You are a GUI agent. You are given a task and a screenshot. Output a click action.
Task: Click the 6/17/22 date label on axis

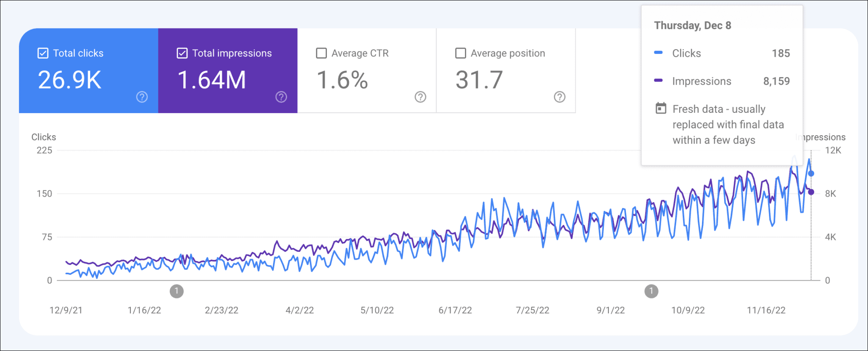tap(455, 310)
